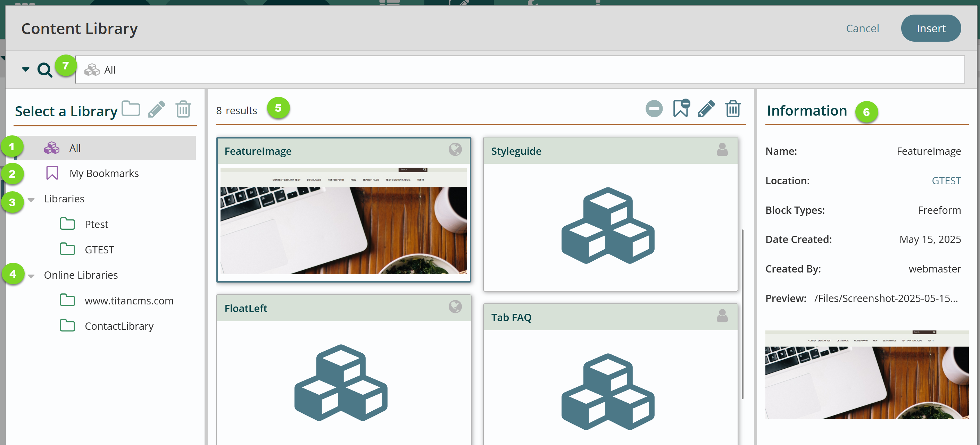The height and width of the screenshot is (445, 980).
Task: Open My Bookmarks
Action: (x=104, y=174)
